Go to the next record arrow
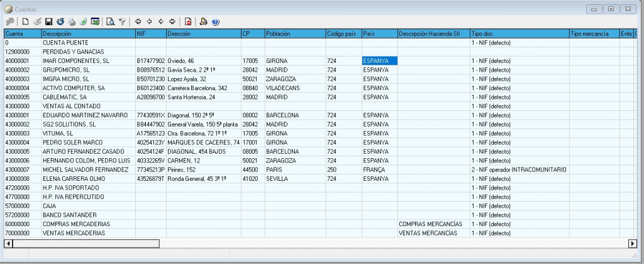 pyautogui.click(x=161, y=21)
